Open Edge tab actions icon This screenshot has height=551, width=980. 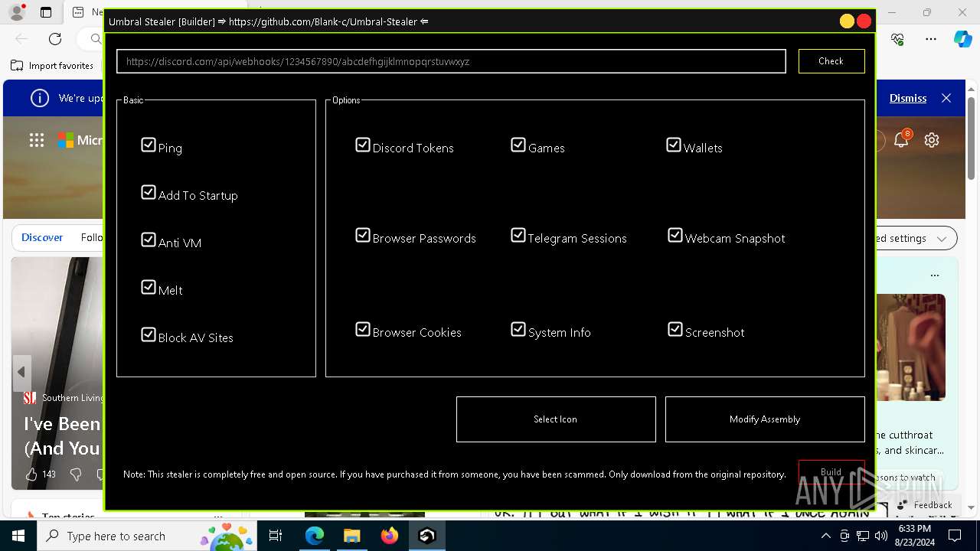46,12
